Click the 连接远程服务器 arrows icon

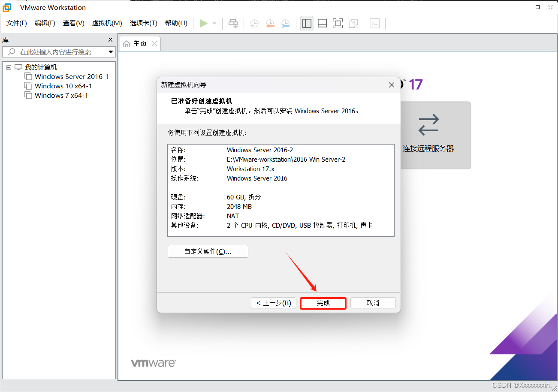click(x=428, y=124)
